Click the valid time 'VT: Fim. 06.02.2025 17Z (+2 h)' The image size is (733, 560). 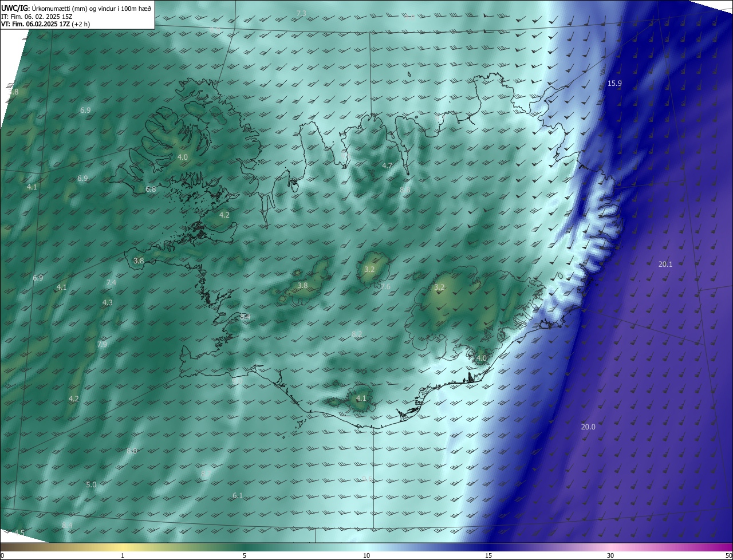click(45, 24)
